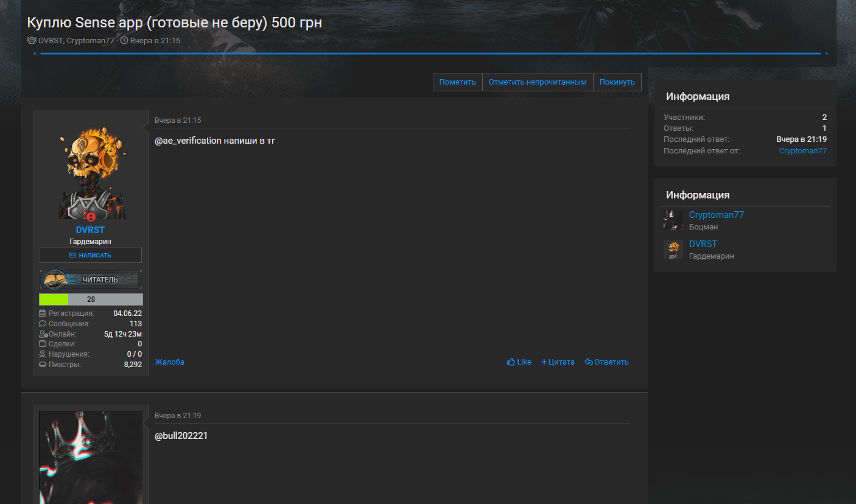Click DVRST's small avatar in sidebar

(673, 250)
